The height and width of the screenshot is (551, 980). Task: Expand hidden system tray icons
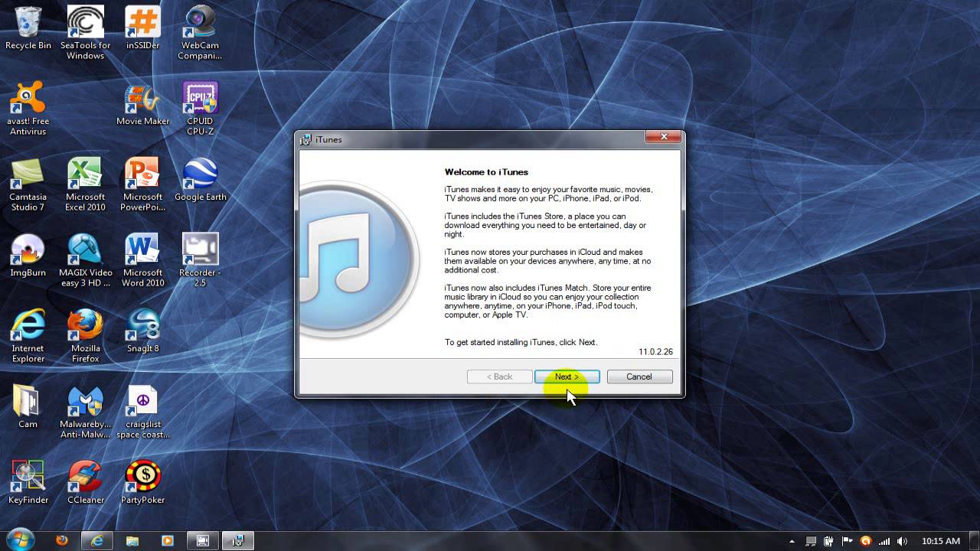792,541
